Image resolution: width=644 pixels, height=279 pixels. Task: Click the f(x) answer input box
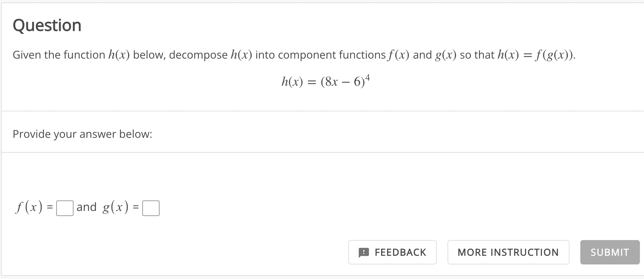tap(65, 208)
